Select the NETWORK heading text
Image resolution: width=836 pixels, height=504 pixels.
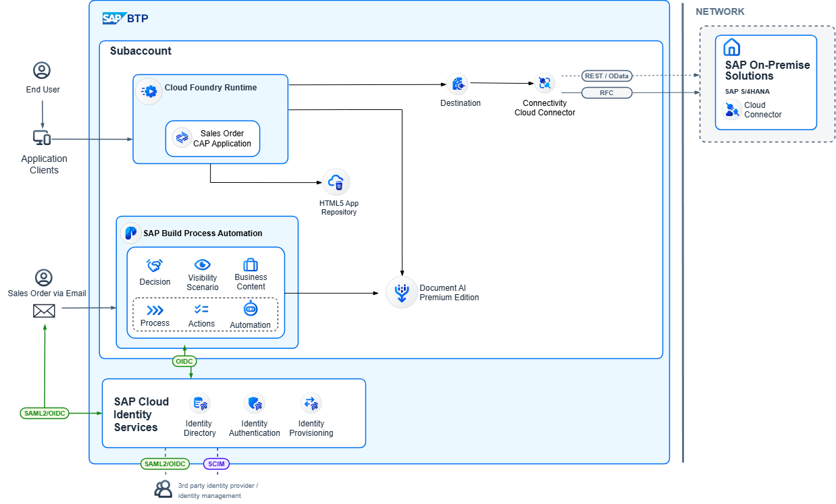(720, 11)
